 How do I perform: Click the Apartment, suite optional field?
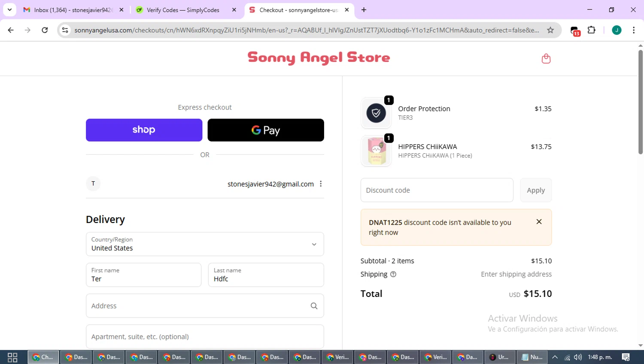pos(205,336)
